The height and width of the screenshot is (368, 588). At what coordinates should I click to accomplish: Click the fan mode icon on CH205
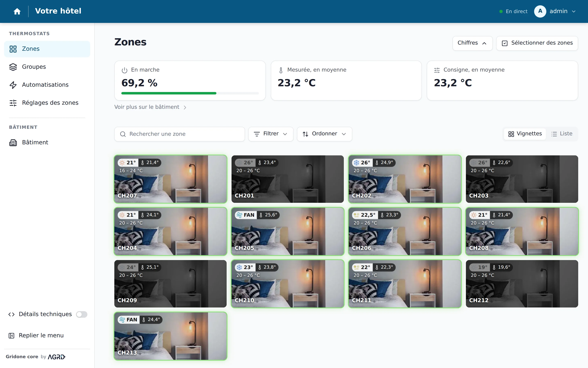pyautogui.click(x=239, y=215)
